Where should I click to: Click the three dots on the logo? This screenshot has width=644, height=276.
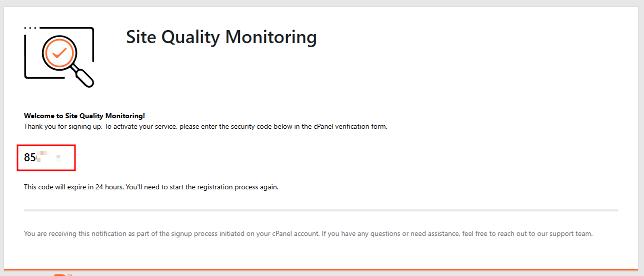[x=30, y=28]
